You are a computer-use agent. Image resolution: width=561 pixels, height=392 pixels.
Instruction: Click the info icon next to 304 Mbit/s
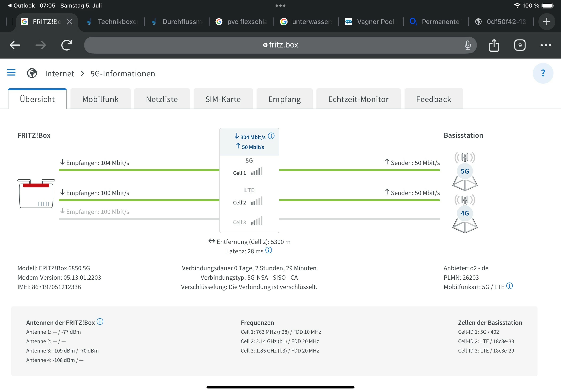click(271, 136)
